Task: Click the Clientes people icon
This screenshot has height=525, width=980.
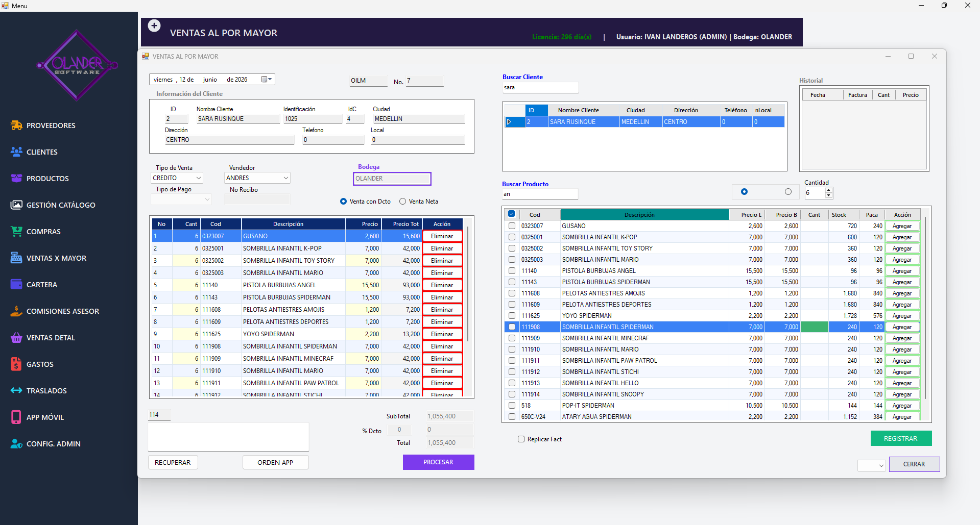Action: click(x=16, y=152)
